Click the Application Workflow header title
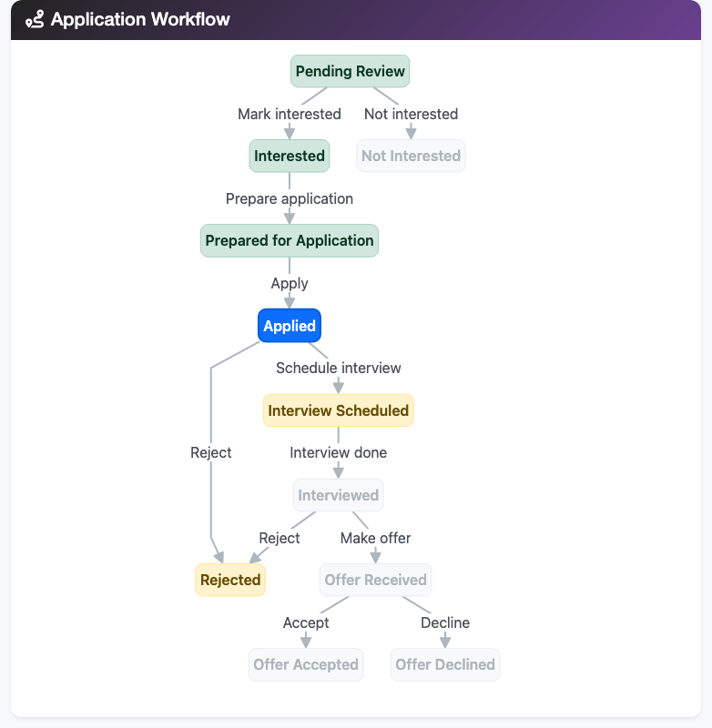This screenshot has height=728, width=712. [140, 20]
